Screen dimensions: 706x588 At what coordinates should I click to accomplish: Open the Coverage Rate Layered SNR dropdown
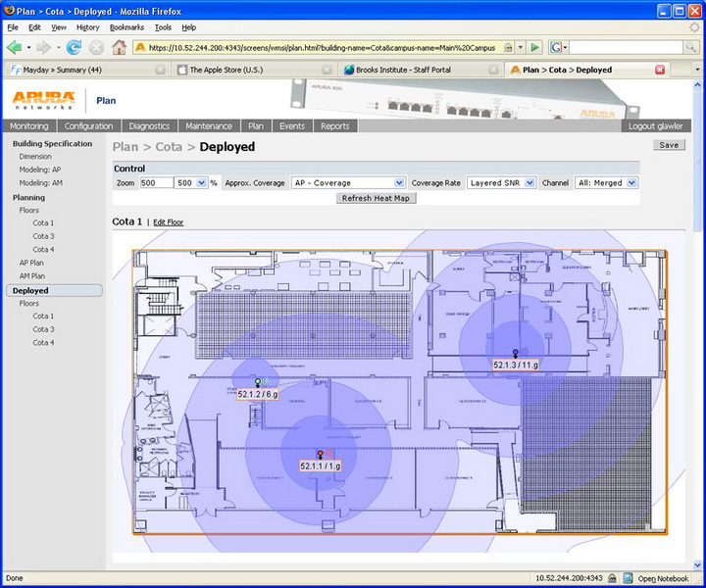(x=529, y=183)
